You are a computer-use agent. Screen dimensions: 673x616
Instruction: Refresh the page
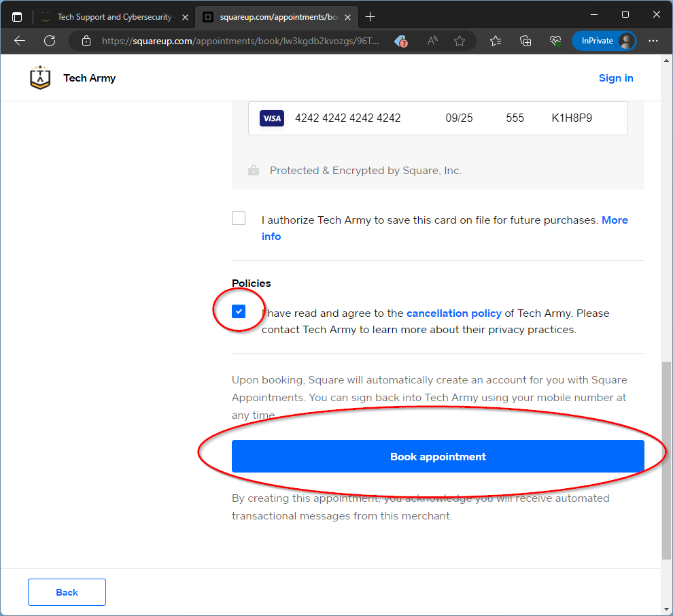50,41
